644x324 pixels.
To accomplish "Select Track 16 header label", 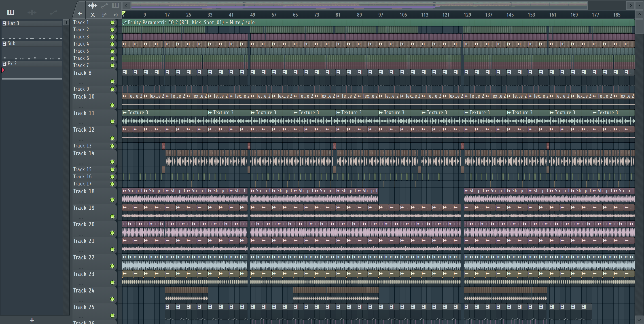I will click(82, 177).
